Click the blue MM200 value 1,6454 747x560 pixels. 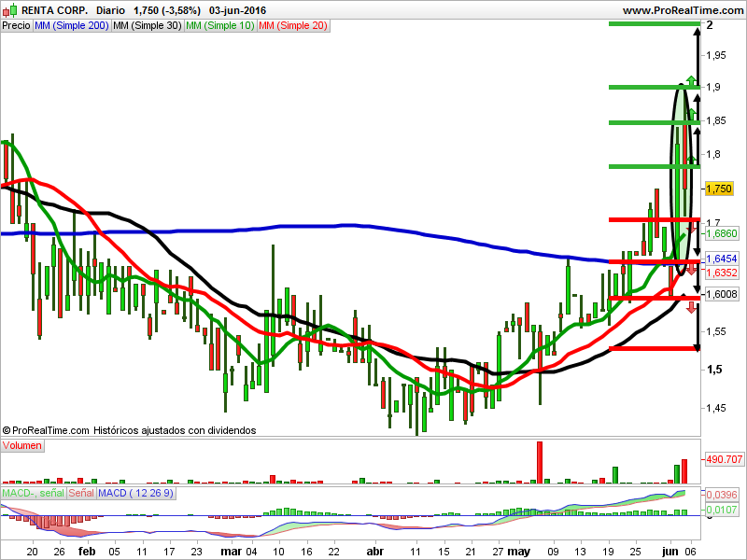point(722,259)
